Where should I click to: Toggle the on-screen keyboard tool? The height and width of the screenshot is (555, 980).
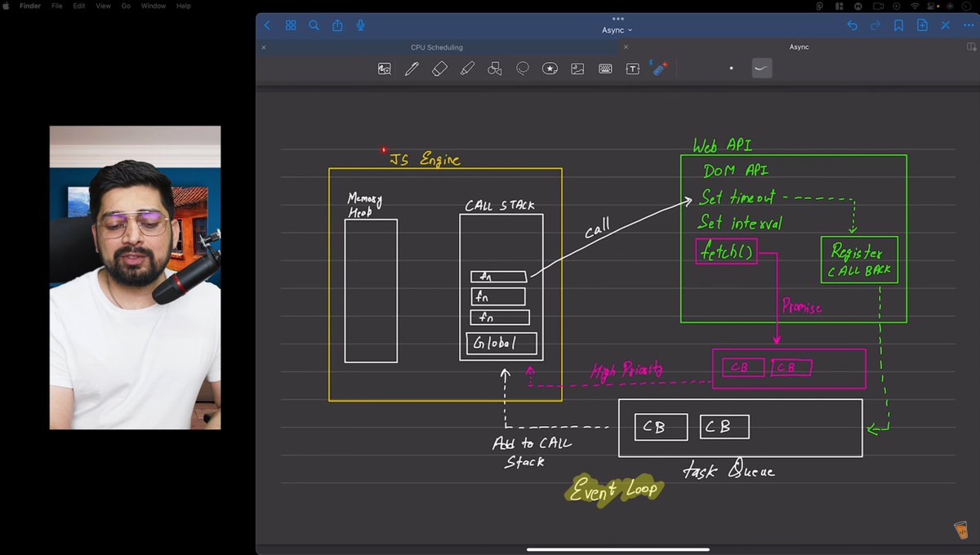(604, 69)
